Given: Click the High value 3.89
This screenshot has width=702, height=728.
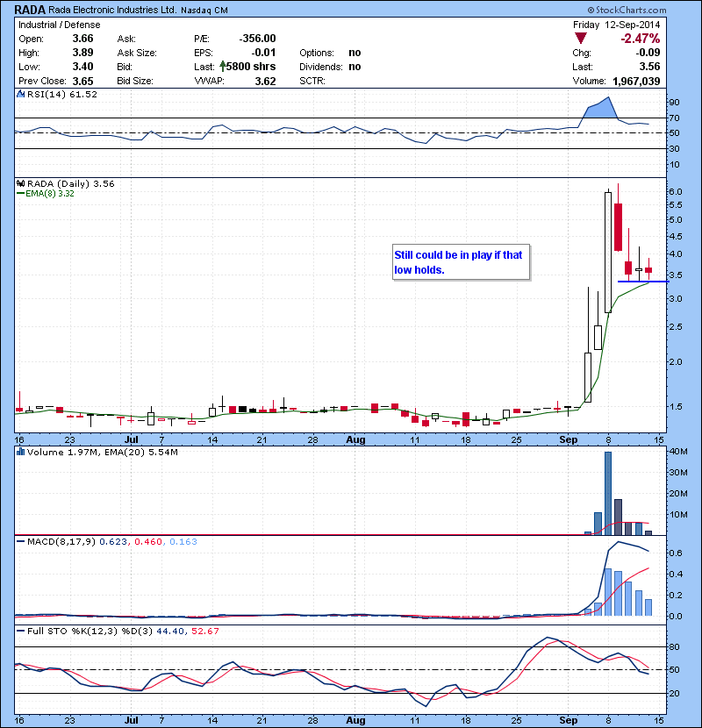Looking at the screenshot, I should [82, 53].
